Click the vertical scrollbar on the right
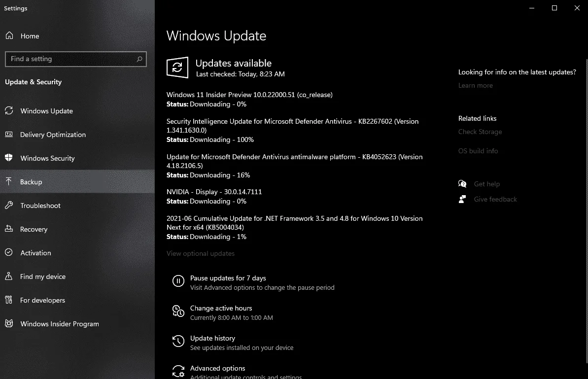Viewport: 588px width, 379px height. 587,211
